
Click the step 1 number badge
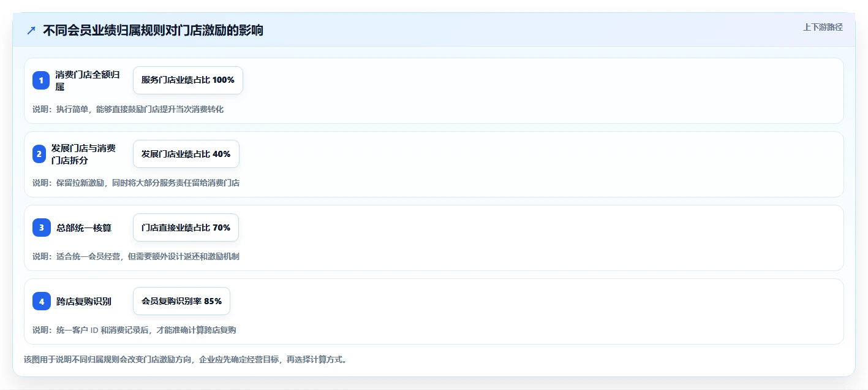pos(41,80)
